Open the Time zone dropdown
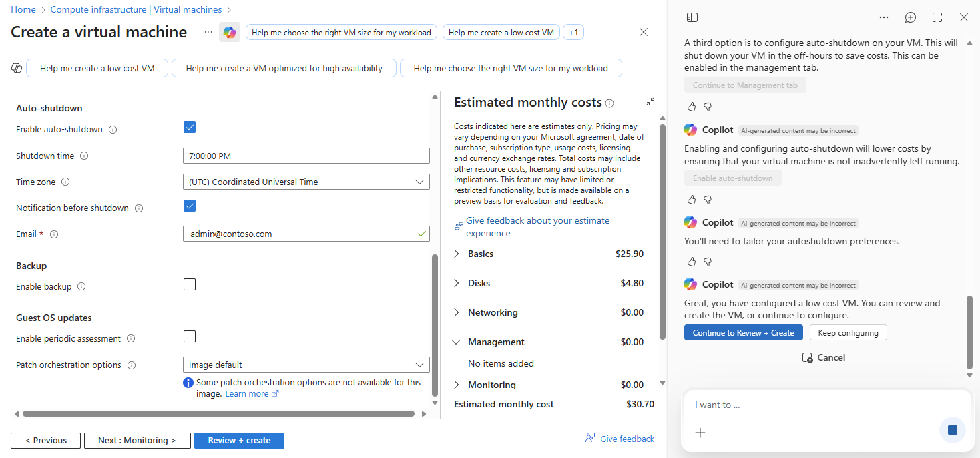This screenshot has height=458, width=980. point(306,182)
